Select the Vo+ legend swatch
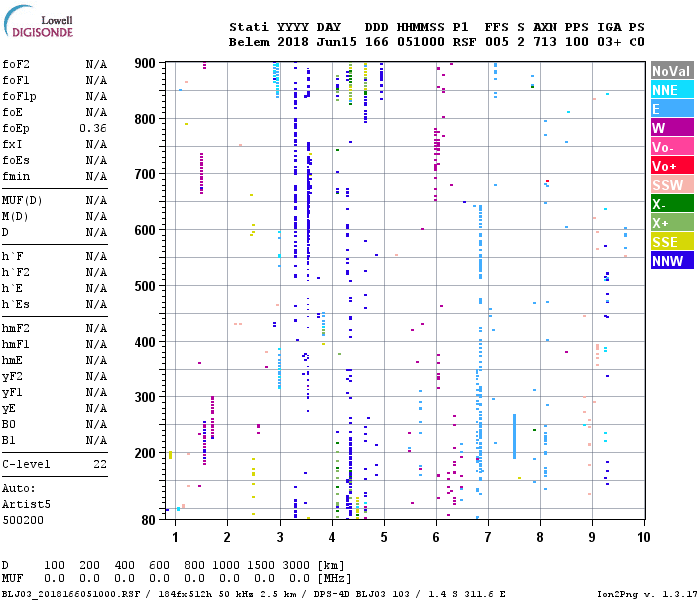The image size is (700, 600). pyautogui.click(x=672, y=166)
